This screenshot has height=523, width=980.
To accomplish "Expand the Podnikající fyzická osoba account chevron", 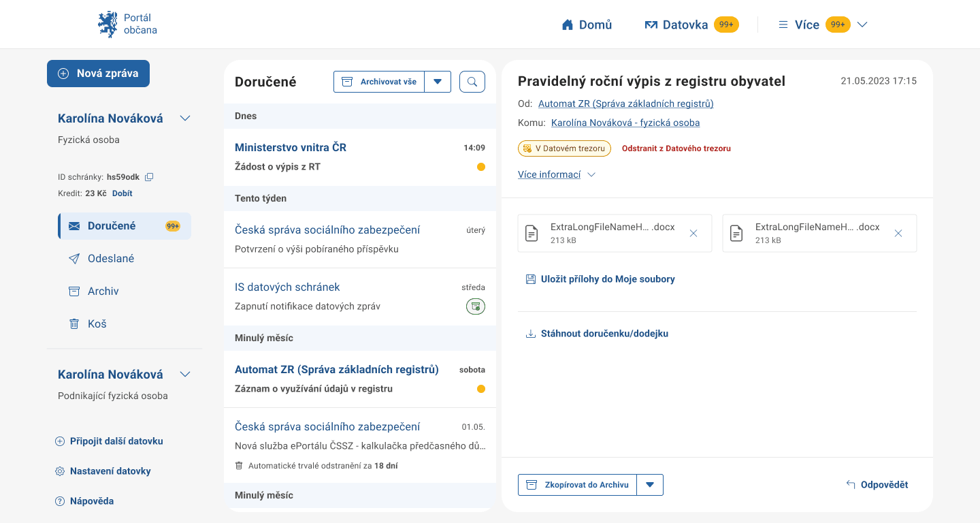I will (185, 375).
